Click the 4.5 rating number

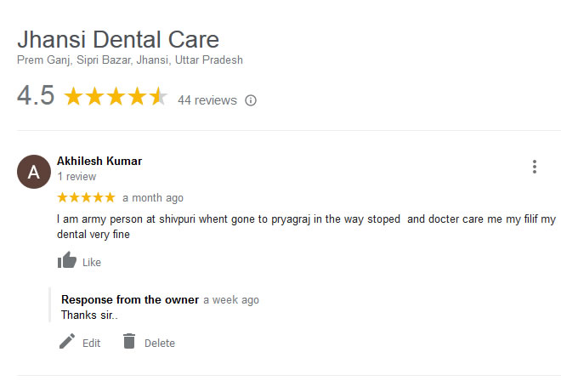[x=36, y=95]
